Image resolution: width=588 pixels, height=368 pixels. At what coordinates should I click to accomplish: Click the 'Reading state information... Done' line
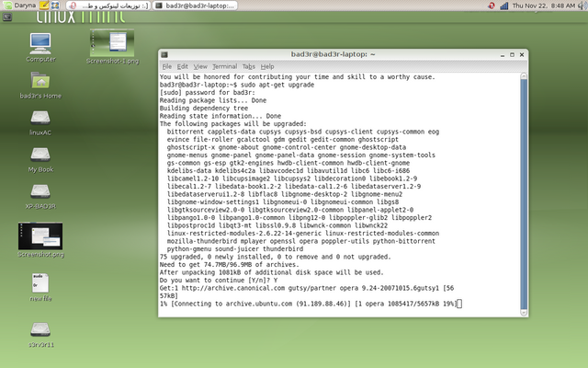pos(220,116)
